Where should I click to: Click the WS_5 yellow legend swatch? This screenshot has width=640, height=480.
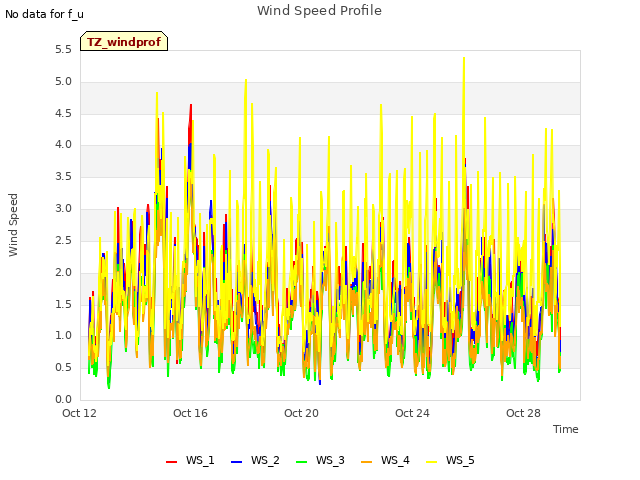(431, 462)
